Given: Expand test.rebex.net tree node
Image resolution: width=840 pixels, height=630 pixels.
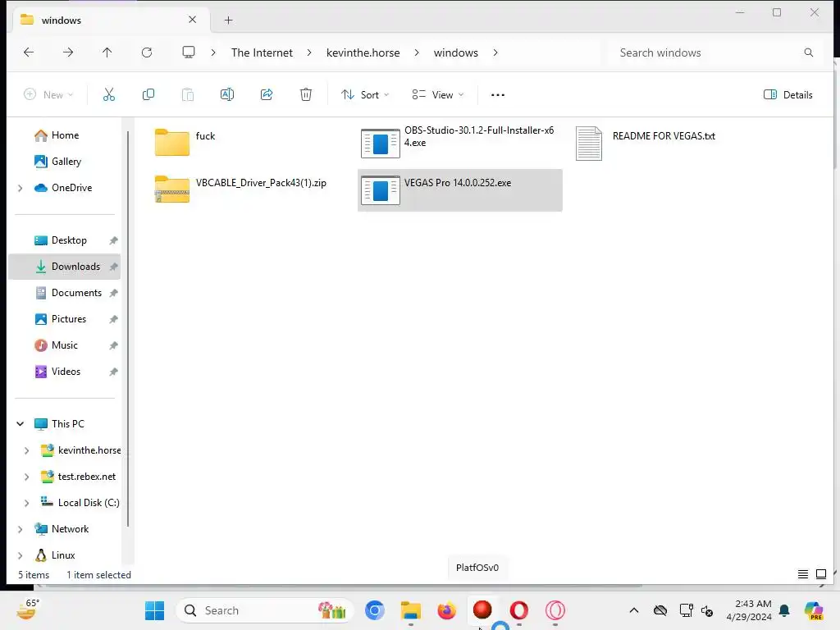Looking at the screenshot, I should pos(27,477).
